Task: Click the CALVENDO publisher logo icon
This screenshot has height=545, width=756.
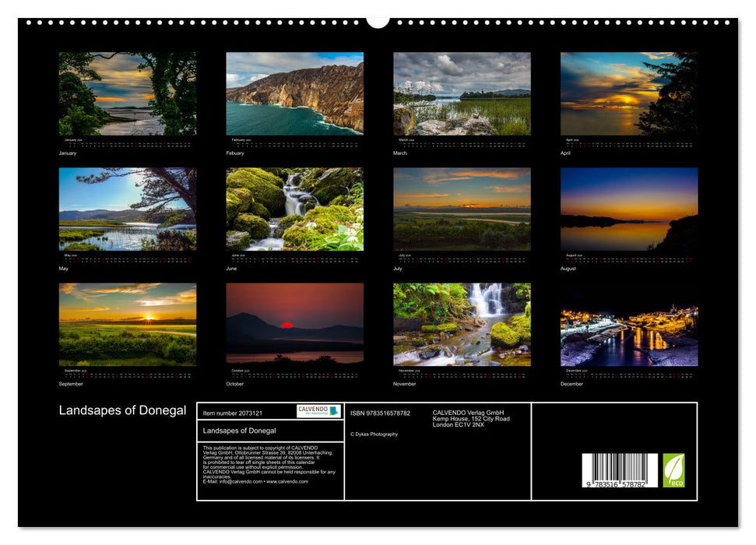Action: tap(315, 410)
